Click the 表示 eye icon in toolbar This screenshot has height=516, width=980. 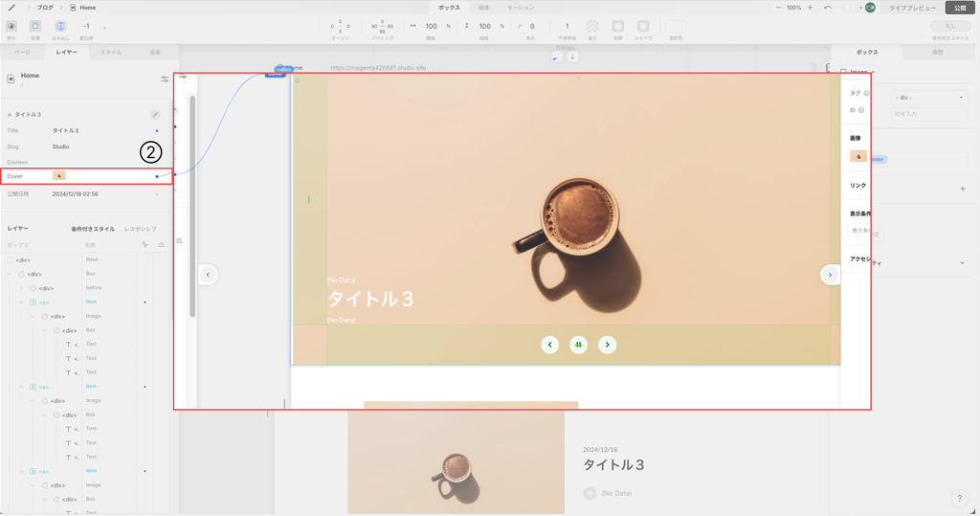pos(11,26)
